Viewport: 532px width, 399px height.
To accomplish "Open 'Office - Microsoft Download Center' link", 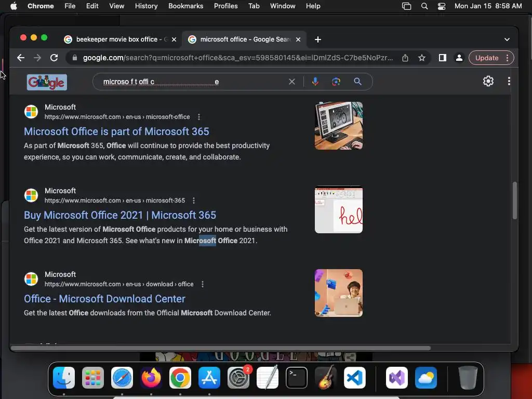I will tap(104, 299).
